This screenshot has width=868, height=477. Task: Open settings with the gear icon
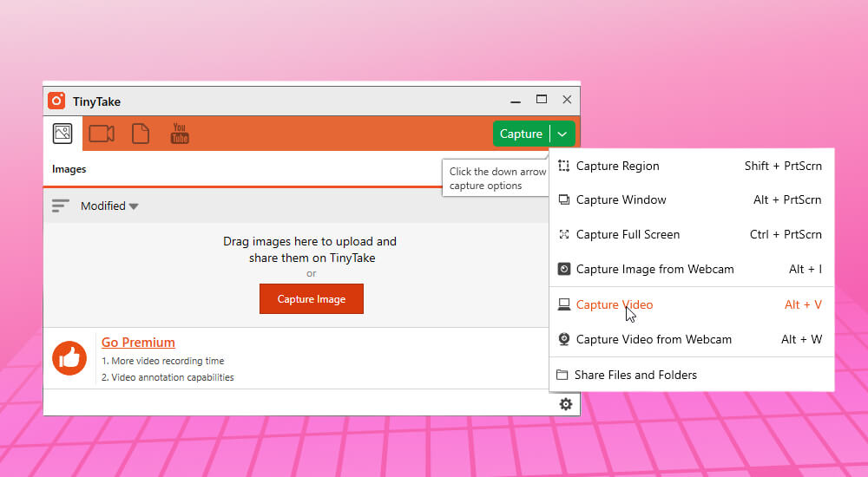coord(565,404)
